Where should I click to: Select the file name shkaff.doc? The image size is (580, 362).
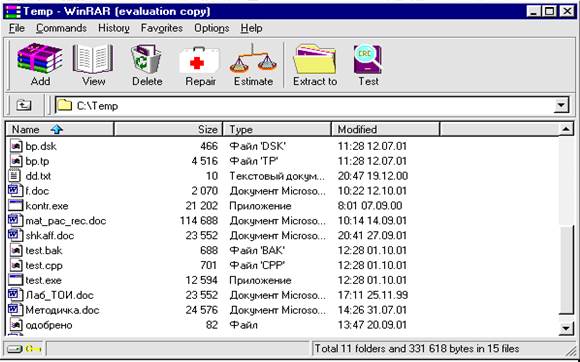coord(50,236)
